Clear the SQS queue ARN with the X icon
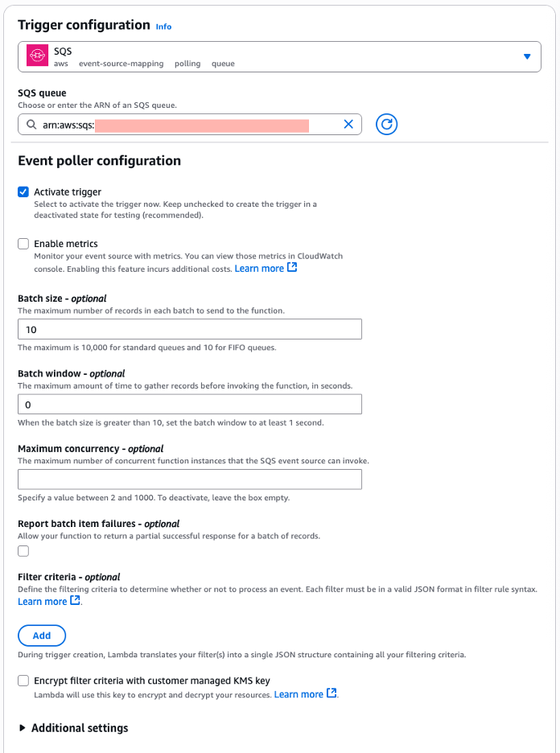The image size is (560, 753). 348,124
